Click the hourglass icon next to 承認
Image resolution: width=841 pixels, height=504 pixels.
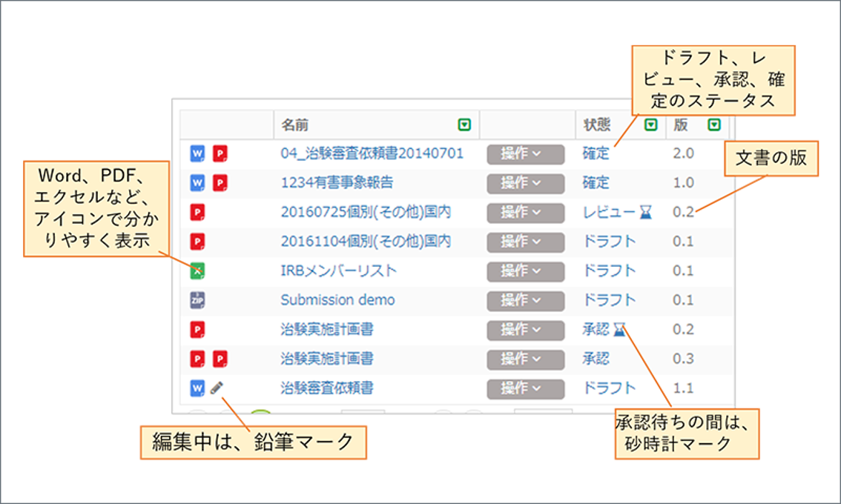tap(619, 330)
